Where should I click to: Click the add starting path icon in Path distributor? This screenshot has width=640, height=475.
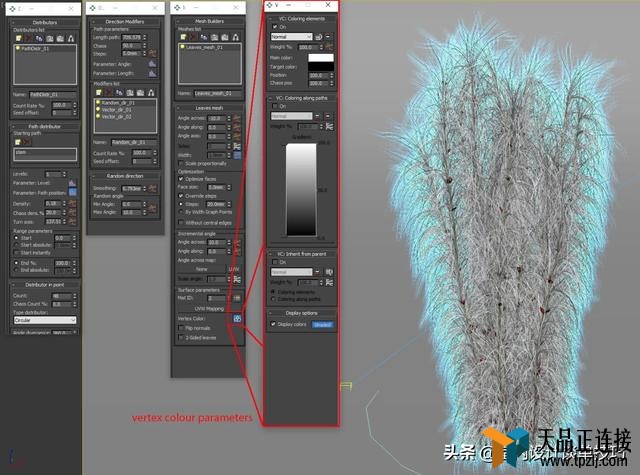(x=18, y=142)
